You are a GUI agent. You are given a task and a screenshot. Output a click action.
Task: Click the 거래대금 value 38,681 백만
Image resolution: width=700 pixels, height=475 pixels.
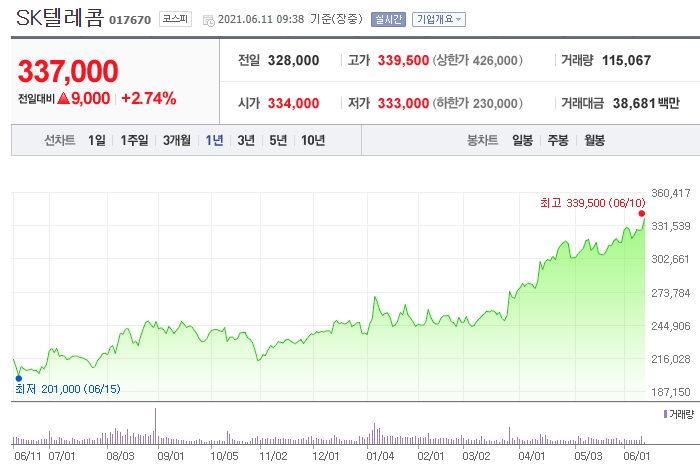click(x=646, y=103)
